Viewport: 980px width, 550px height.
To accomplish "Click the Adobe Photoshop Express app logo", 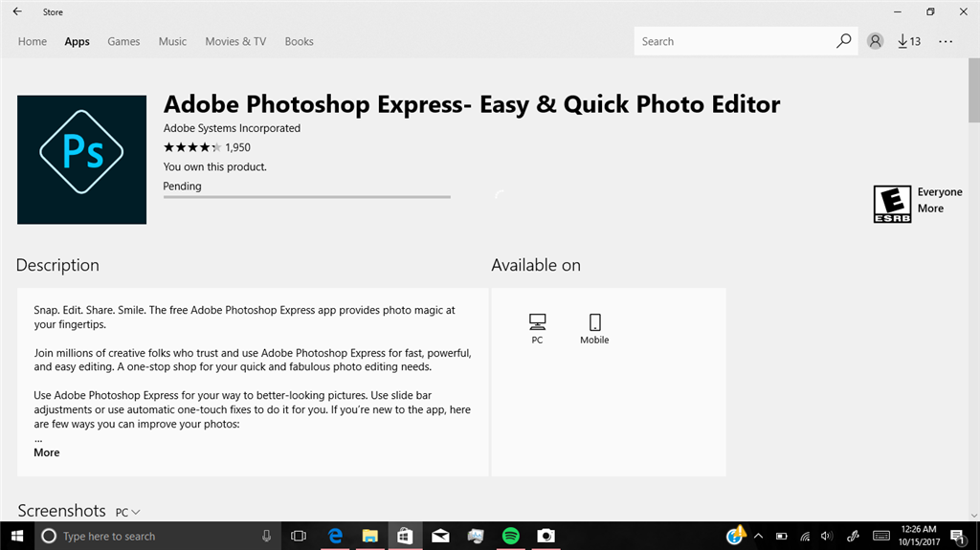I will coord(82,160).
